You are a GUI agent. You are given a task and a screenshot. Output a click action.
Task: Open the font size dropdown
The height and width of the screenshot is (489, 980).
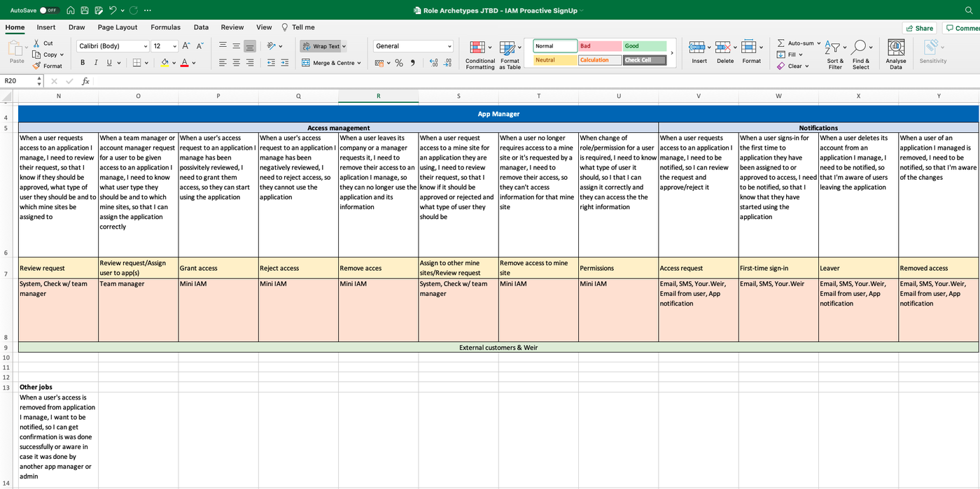(x=174, y=46)
